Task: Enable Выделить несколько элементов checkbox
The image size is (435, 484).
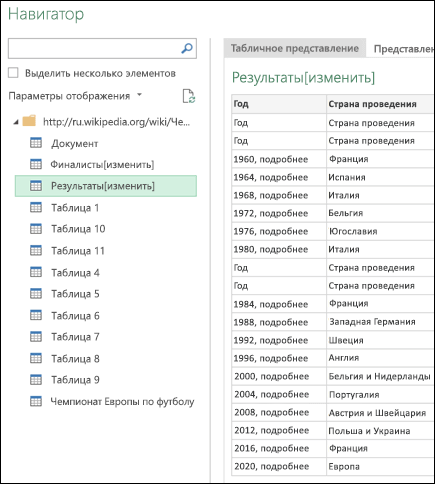Action: [x=13, y=73]
